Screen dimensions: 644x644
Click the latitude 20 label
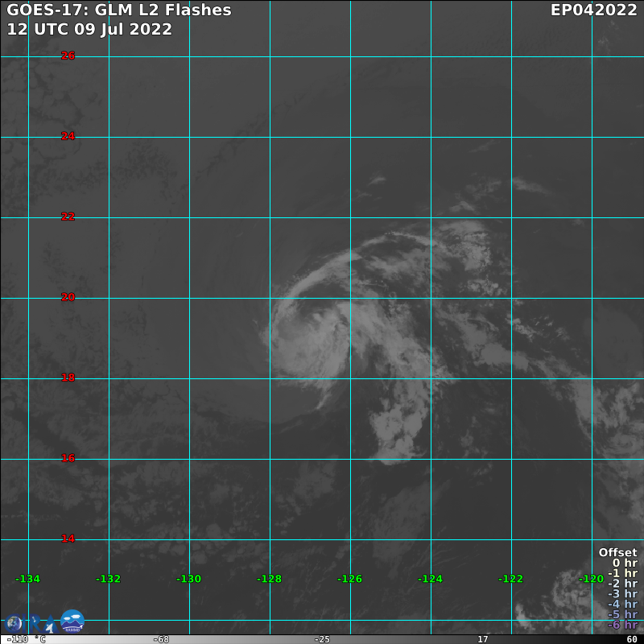[x=68, y=297]
